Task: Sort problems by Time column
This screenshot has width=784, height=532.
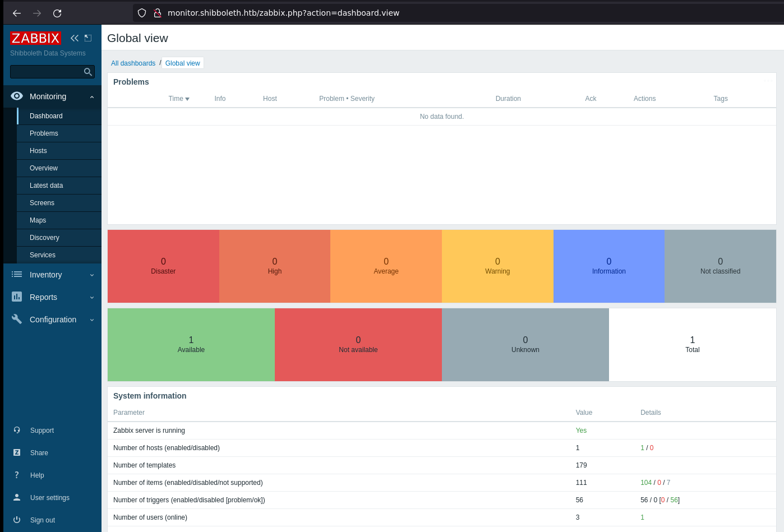Action: pyautogui.click(x=178, y=99)
